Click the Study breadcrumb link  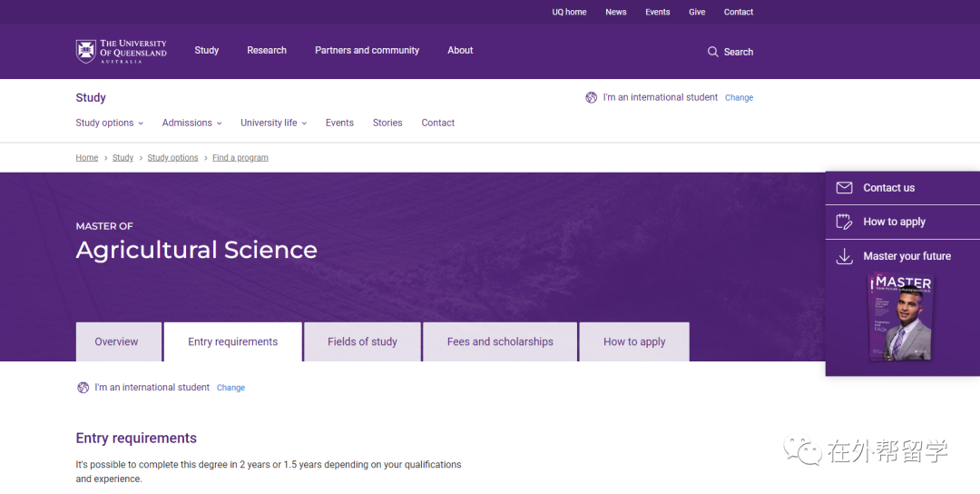click(122, 158)
